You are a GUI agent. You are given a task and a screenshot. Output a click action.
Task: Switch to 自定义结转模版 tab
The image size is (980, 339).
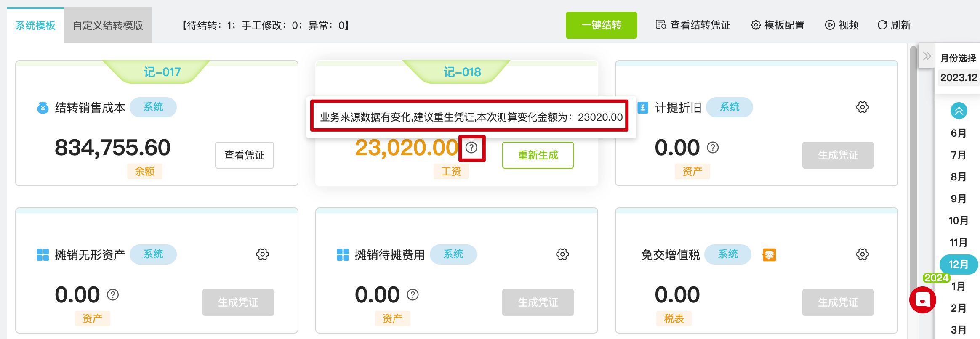(108, 26)
